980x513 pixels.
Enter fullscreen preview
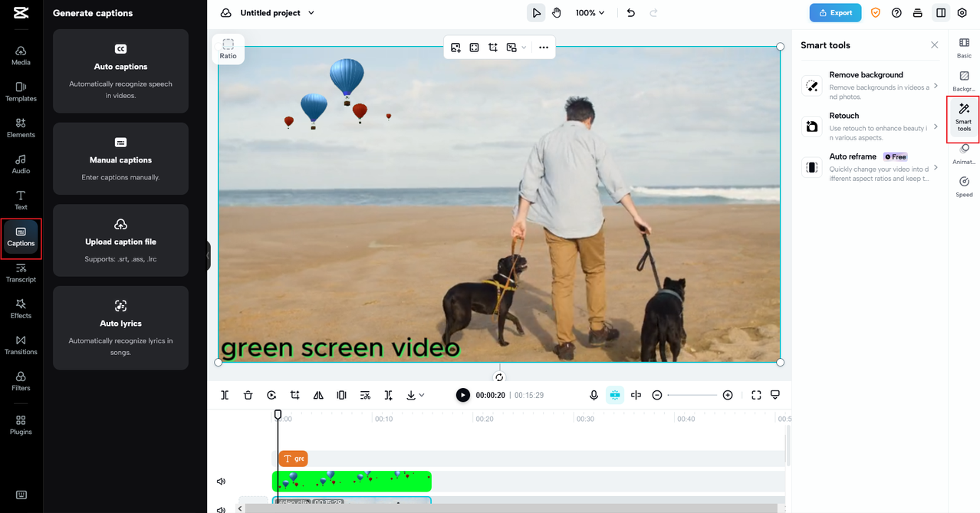[x=756, y=395]
